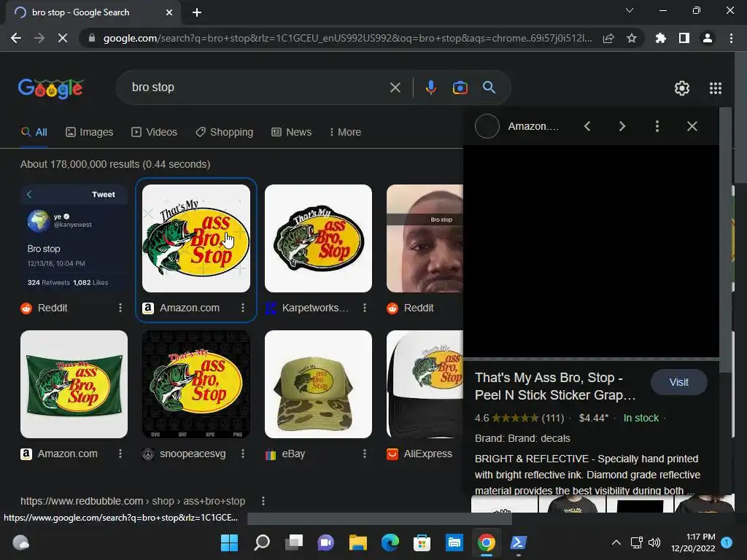The image size is (747, 560).
Task: Open the Chrome three-dot menu
Action: click(731, 38)
